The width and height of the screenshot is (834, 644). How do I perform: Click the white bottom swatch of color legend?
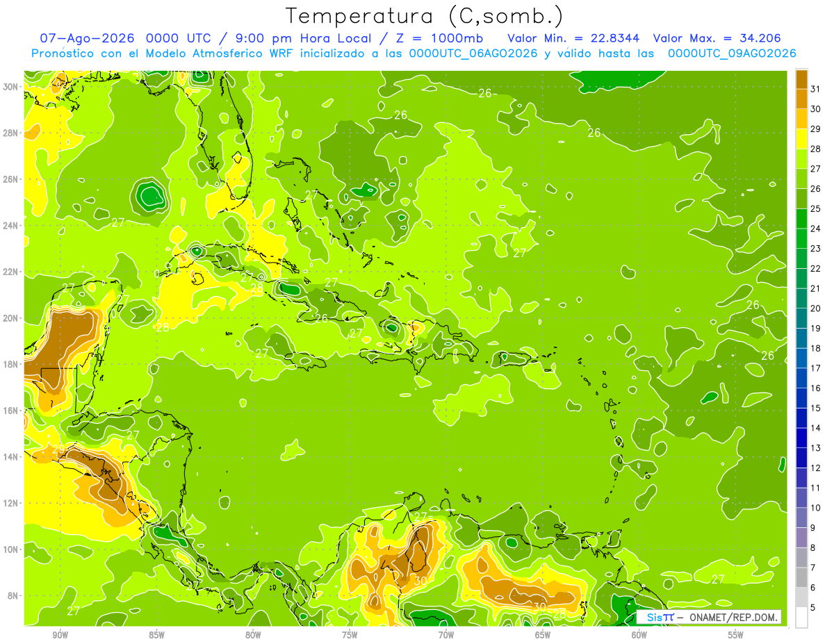click(x=801, y=618)
